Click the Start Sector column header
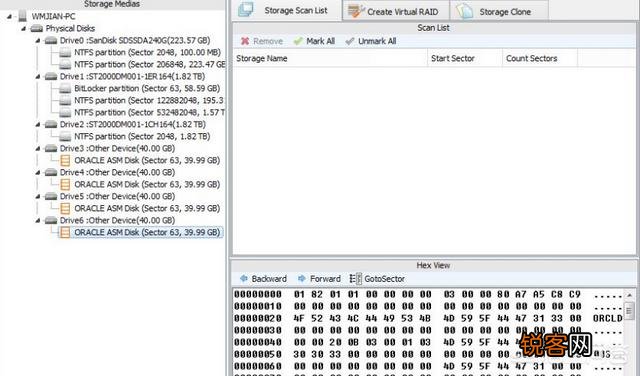 click(x=465, y=58)
